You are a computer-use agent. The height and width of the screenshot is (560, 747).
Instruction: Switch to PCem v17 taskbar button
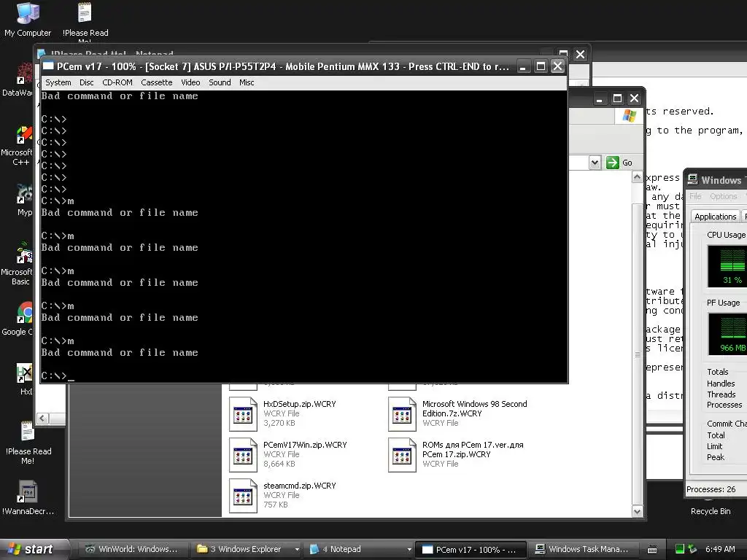(471, 549)
